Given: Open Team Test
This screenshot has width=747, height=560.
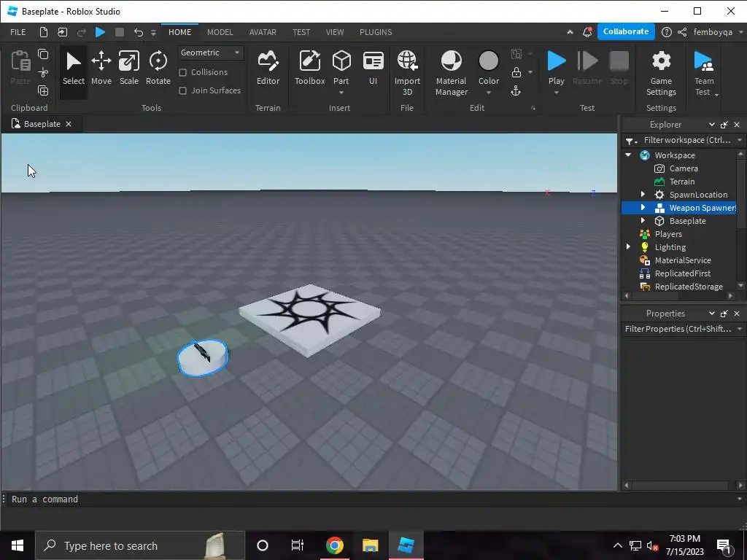Looking at the screenshot, I should pyautogui.click(x=704, y=74).
